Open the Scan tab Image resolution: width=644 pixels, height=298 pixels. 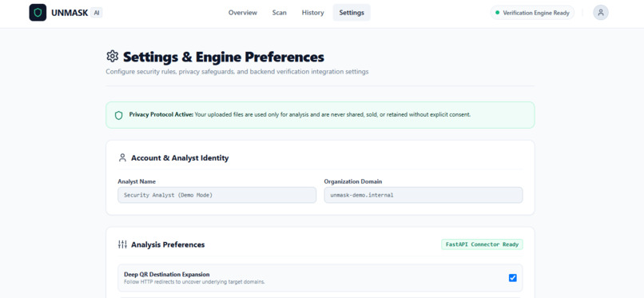[280, 13]
